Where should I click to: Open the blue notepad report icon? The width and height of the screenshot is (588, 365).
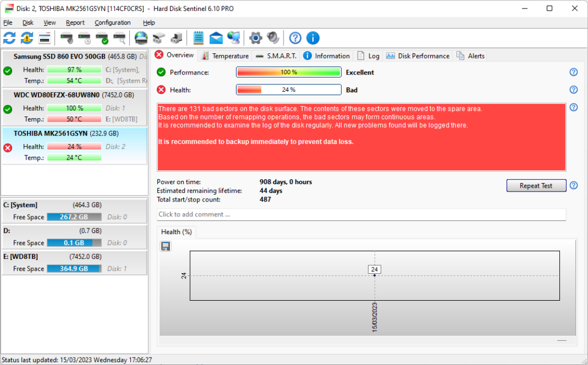tap(198, 38)
